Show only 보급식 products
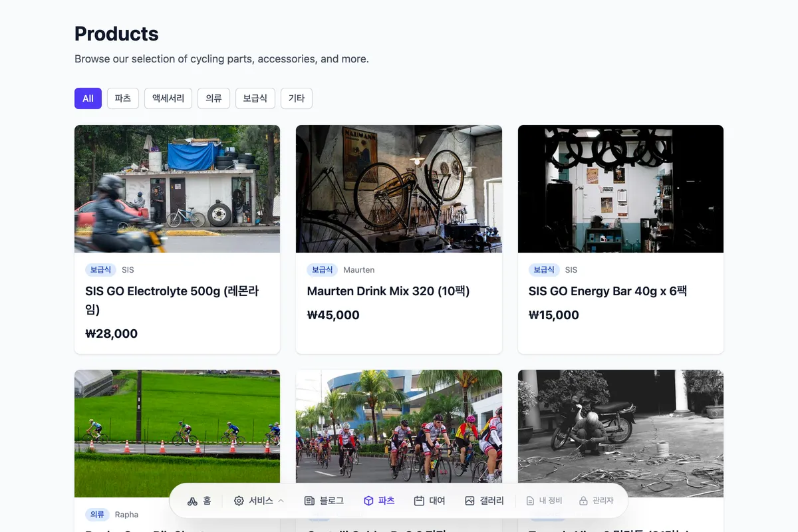798x532 pixels. coord(255,98)
